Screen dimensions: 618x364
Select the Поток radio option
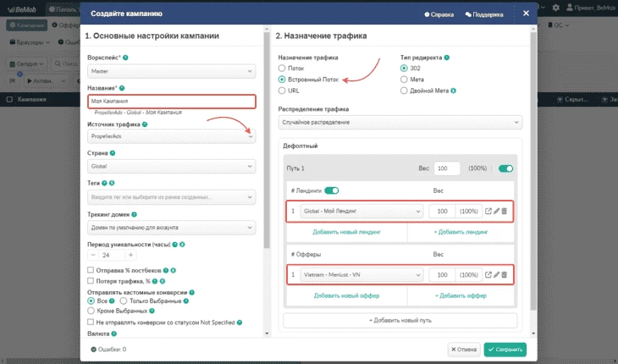282,69
